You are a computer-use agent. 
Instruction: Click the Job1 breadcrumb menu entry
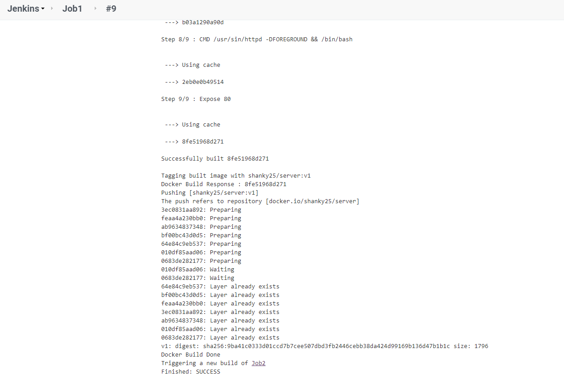pos(72,9)
